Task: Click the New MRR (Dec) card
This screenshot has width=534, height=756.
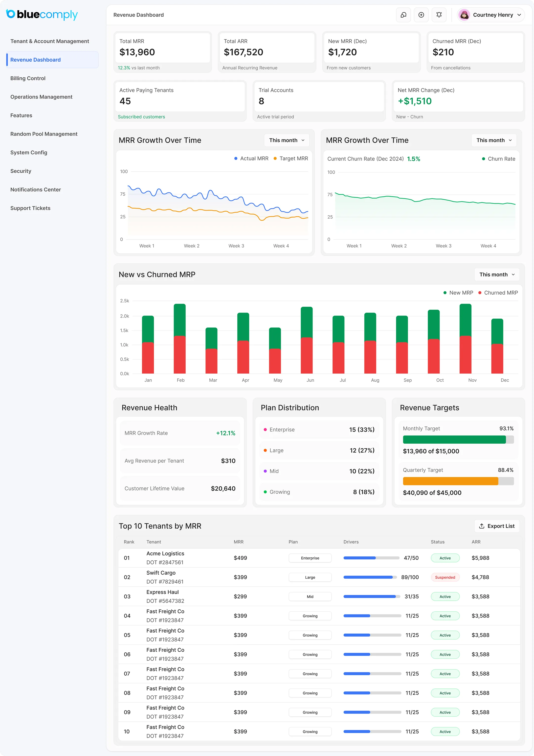Action: coord(371,52)
